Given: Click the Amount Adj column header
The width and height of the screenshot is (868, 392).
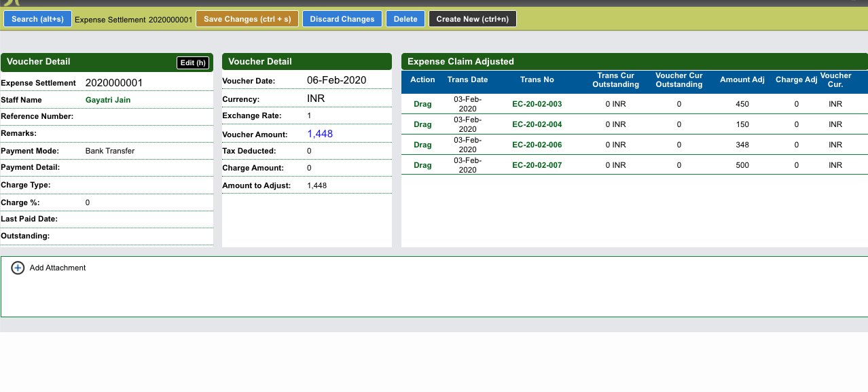Looking at the screenshot, I should pos(742,80).
